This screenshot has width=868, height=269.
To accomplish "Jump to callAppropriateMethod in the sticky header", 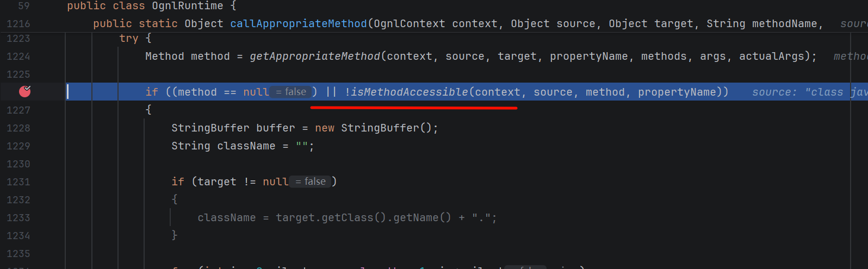I will [299, 23].
